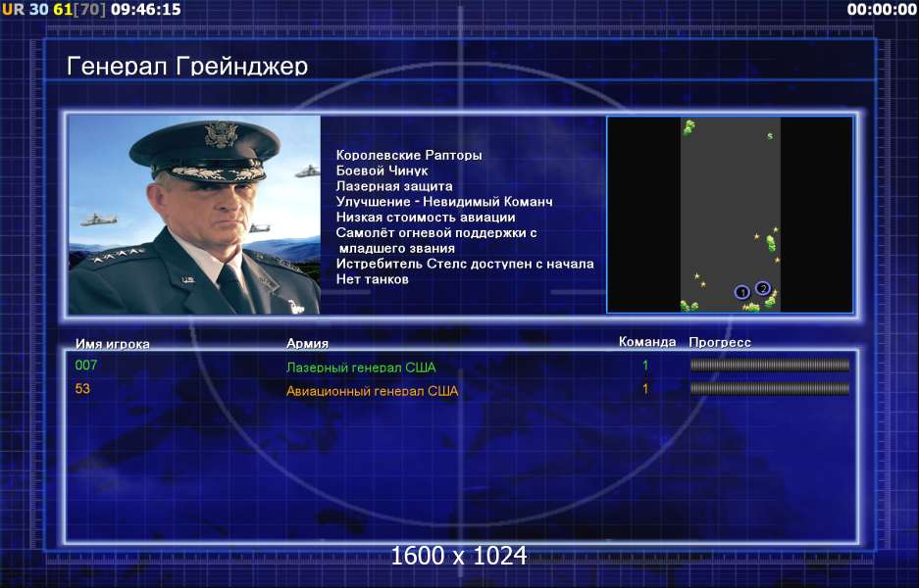The image size is (919, 588).
Task: Click team number of player 007
Action: 645,366
